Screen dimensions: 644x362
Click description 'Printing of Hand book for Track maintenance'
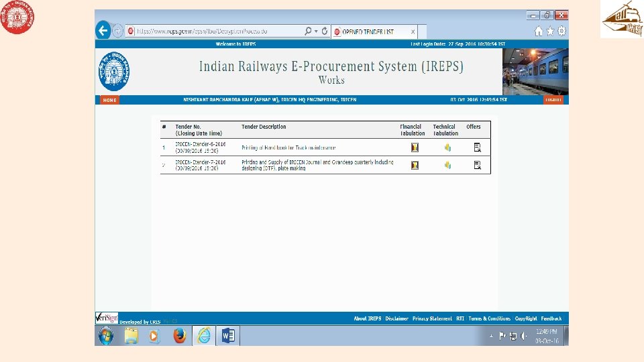click(x=288, y=147)
